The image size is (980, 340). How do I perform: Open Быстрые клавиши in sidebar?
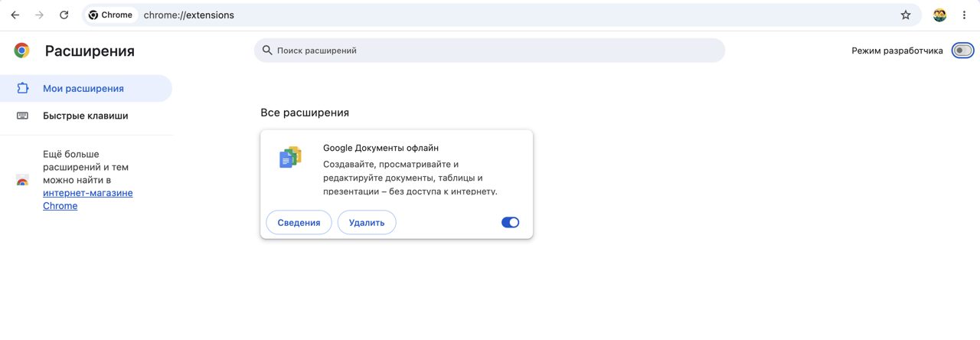tap(86, 116)
